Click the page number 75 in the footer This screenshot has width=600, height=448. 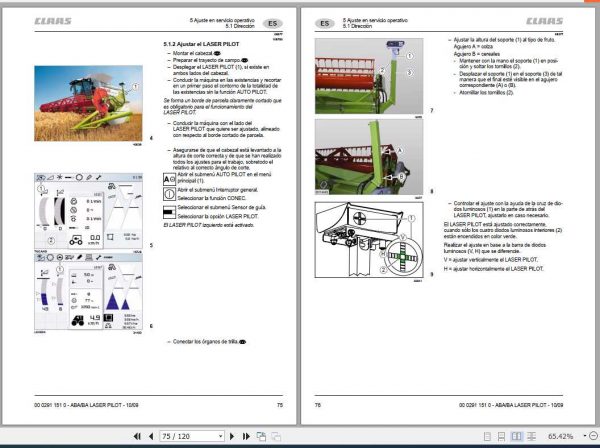(280, 405)
